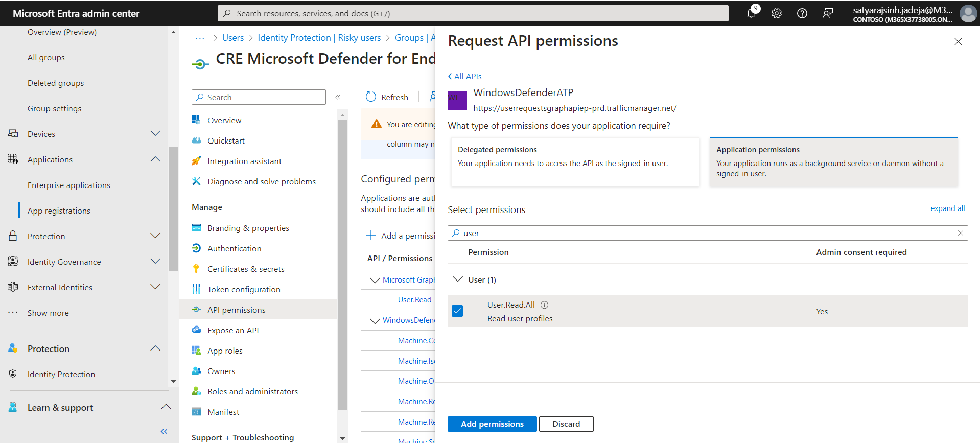The width and height of the screenshot is (980, 443).
Task: Collapse the app menu with double chevron
Action: [x=338, y=97]
